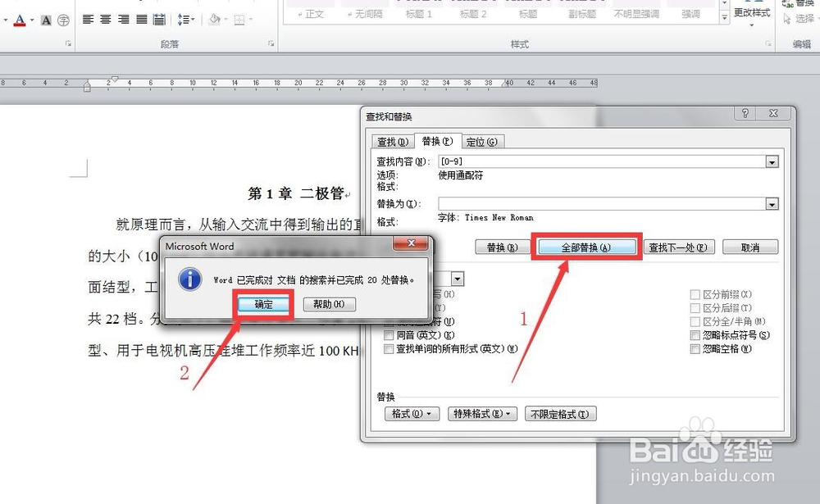Click the 查找内容 input field
This screenshot has width=820, height=504.
(x=602, y=161)
